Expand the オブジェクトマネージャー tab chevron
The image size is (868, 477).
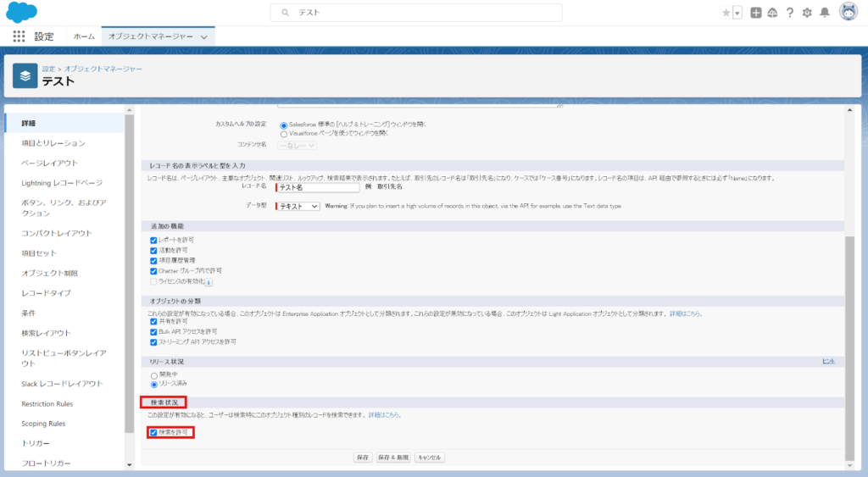tap(204, 36)
